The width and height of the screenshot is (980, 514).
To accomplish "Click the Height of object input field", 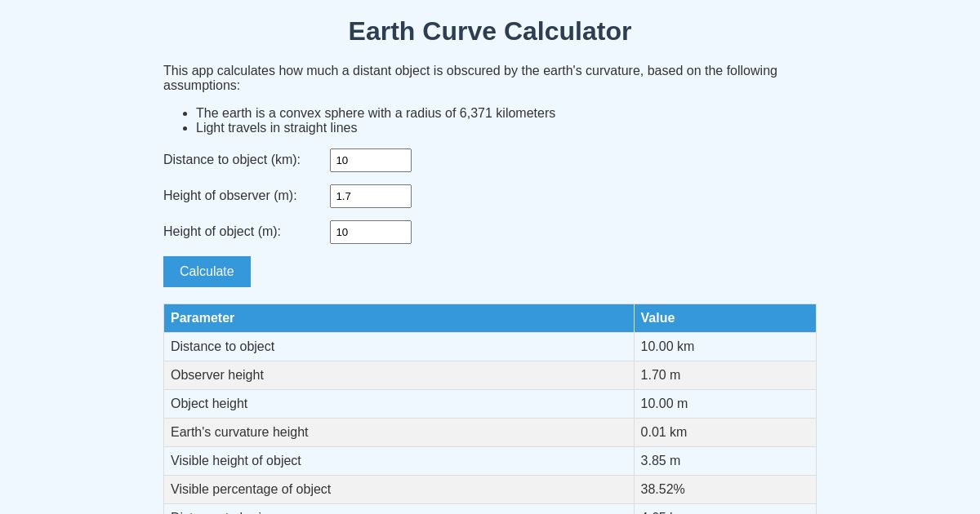I will click(x=371, y=232).
